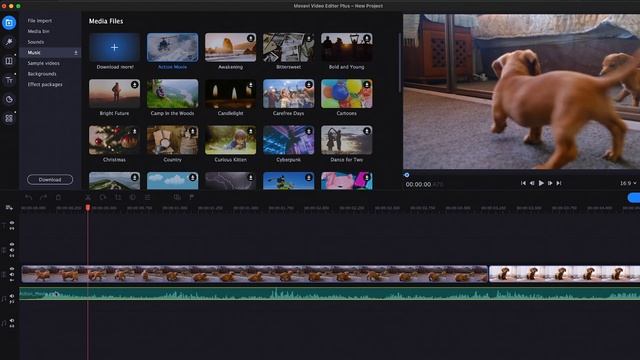This screenshot has height=360, width=640.
Task: Select the Music section
Action: tap(51, 53)
